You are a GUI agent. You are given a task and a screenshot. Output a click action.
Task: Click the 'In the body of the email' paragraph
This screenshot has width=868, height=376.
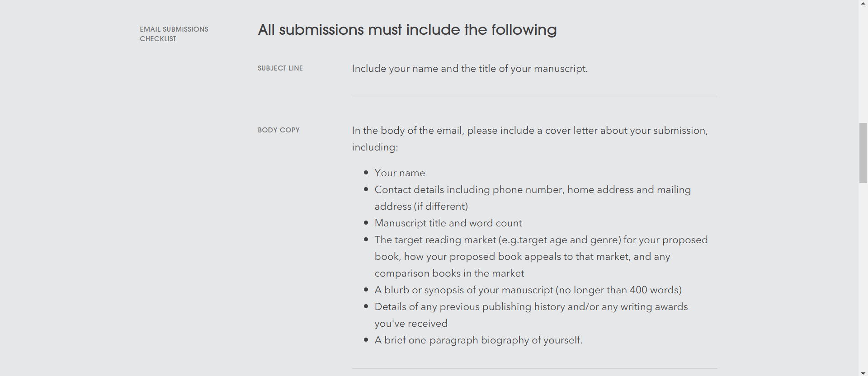[530, 139]
